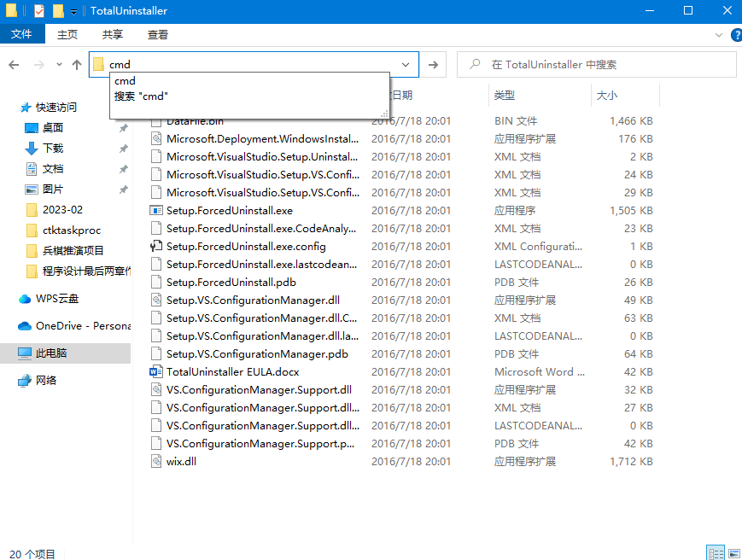Select VS.ConfigurationManager.Support.dll icon
The image size is (742, 560).
pos(156,390)
